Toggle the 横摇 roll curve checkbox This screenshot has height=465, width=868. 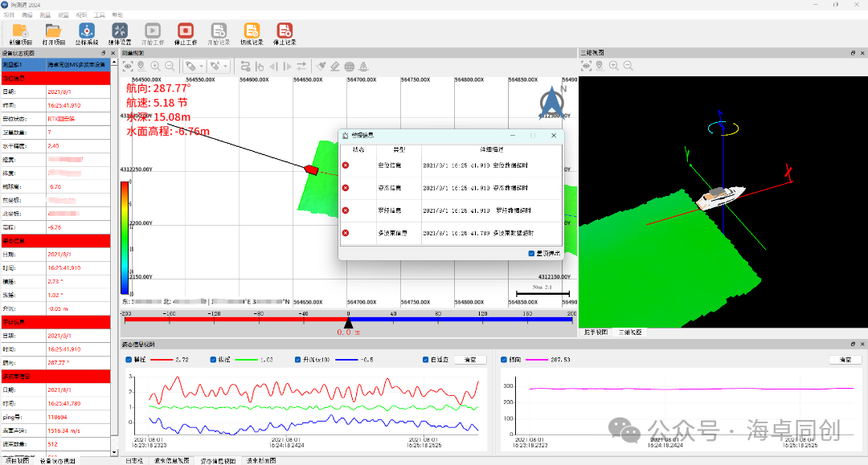[130, 360]
